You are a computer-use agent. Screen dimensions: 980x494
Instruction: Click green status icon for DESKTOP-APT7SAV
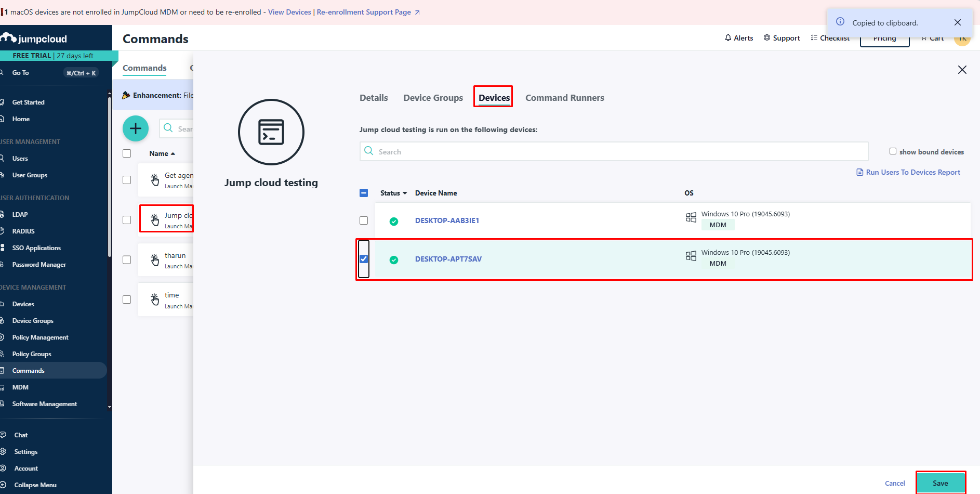[x=394, y=259]
